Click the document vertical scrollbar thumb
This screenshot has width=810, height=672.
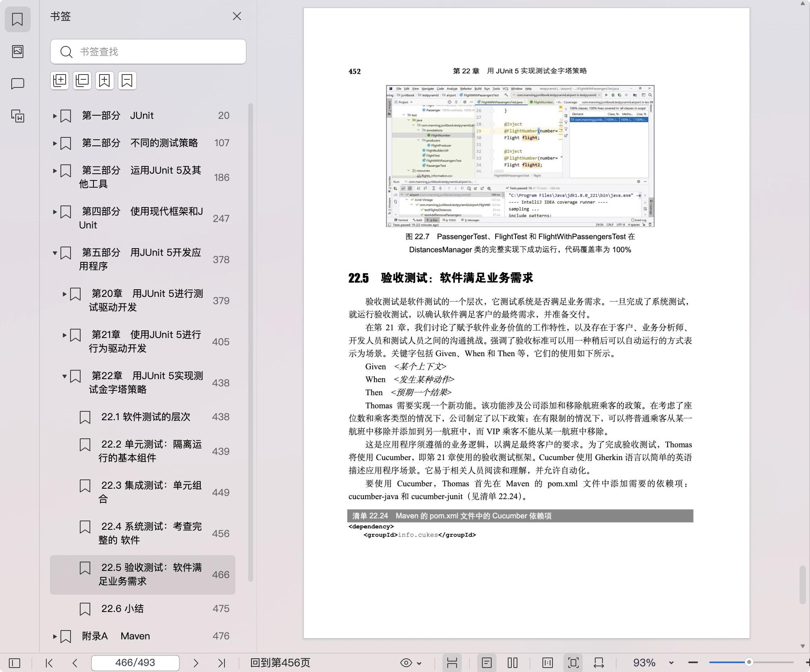(803, 585)
